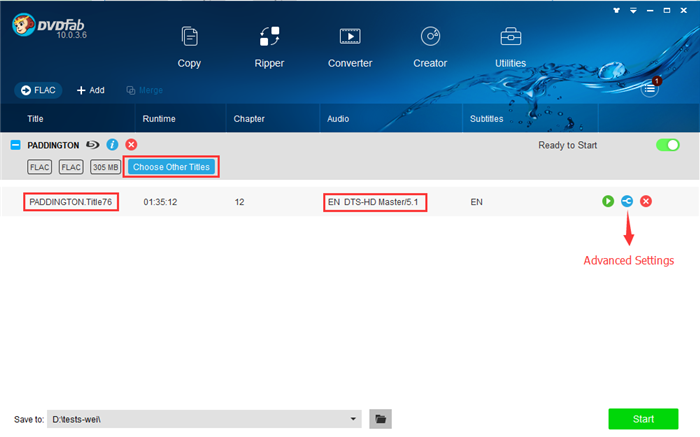Screen dimensions: 700x437
Task: Collapse the PADDINGTON source group
Action: (x=16, y=145)
